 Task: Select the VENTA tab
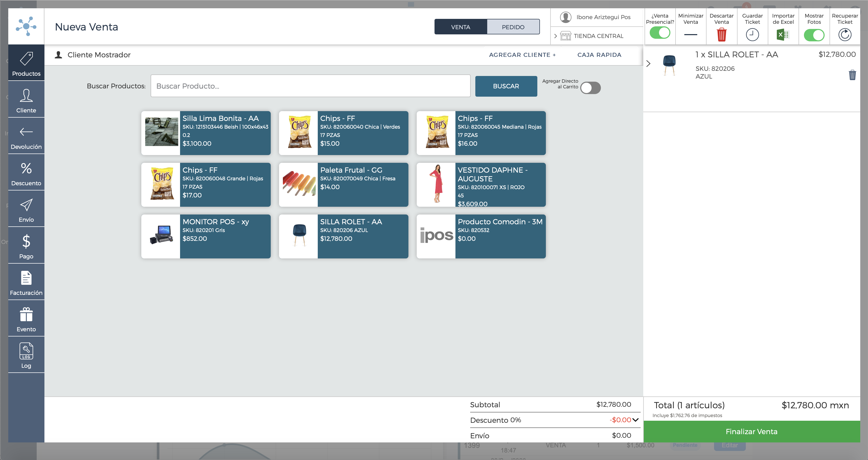461,27
